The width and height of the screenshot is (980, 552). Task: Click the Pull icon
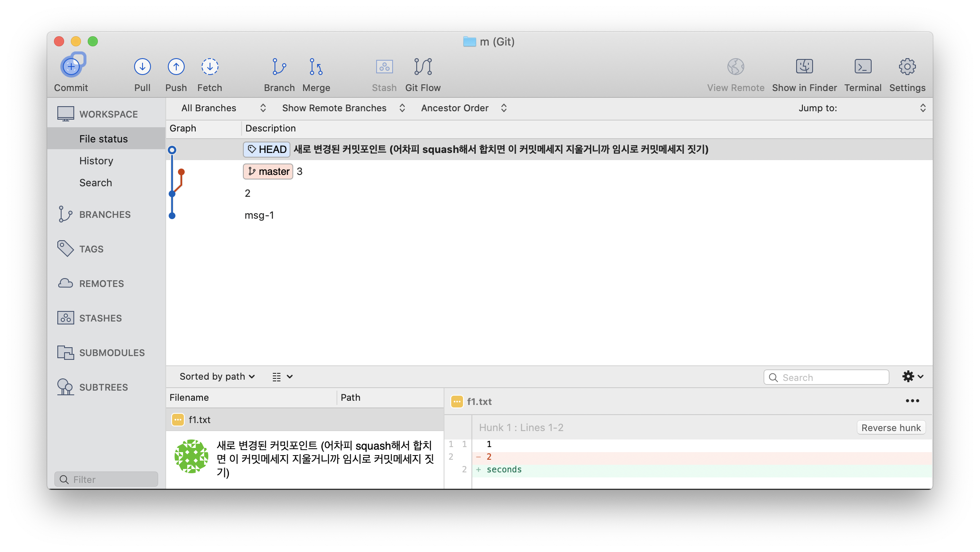[x=143, y=67]
